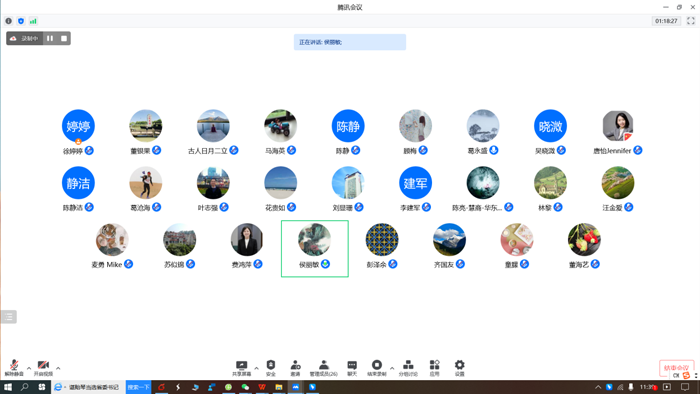The width and height of the screenshot is (700, 394).
Task: Open the Apps icon in toolbar
Action: [x=434, y=368]
